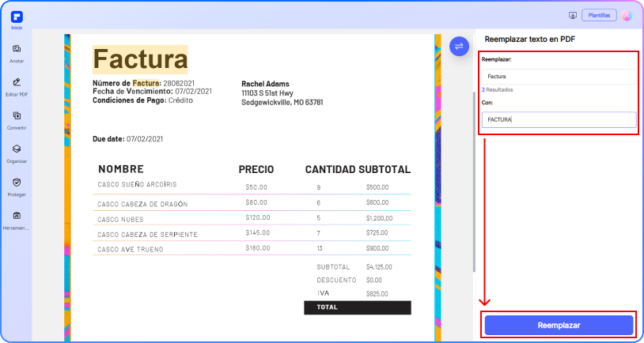Image resolution: width=644 pixels, height=343 pixels.
Task: Click the 'Reemplazar texto en PDF' panel title
Action: click(530, 40)
